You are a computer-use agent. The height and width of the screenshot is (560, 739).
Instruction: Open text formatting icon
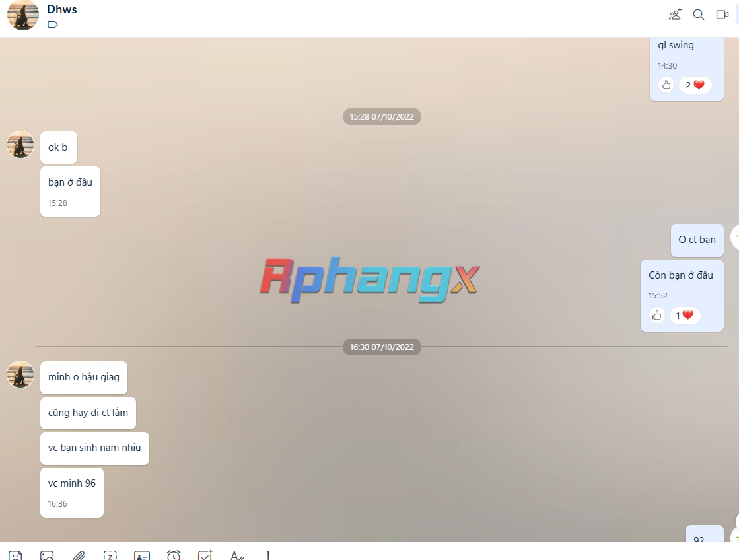237,556
